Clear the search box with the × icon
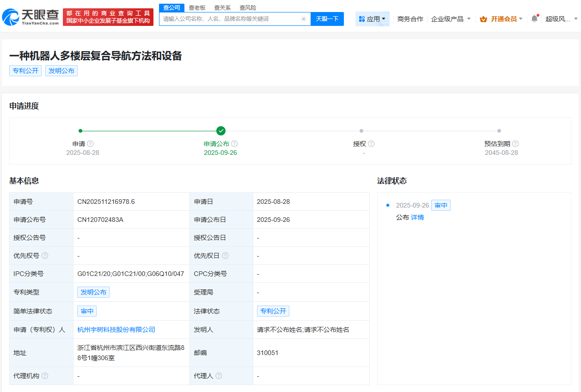Image resolution: width=581 pixels, height=392 pixels. point(303,18)
